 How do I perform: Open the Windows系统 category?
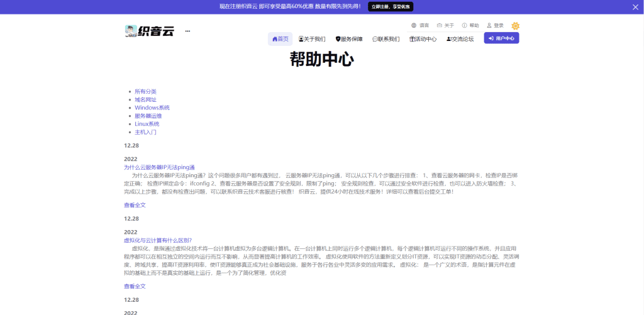pos(152,108)
